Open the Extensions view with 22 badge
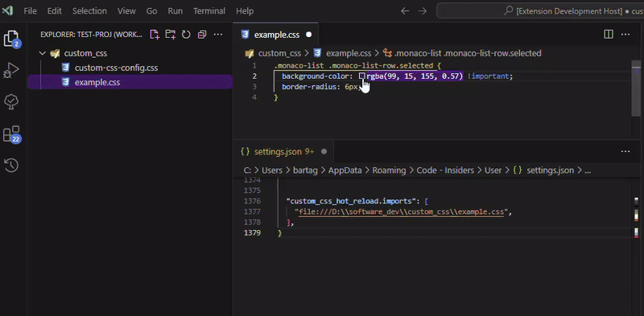The image size is (644, 316). pos(11,134)
